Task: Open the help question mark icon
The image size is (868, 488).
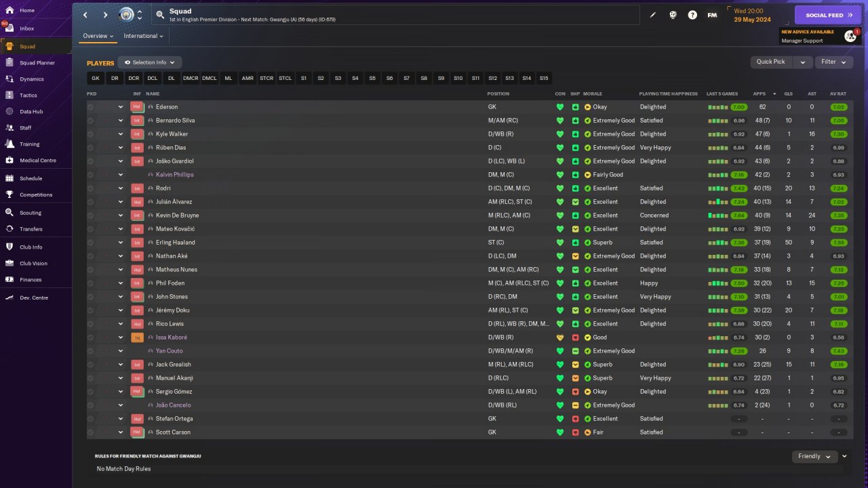Action: [692, 15]
